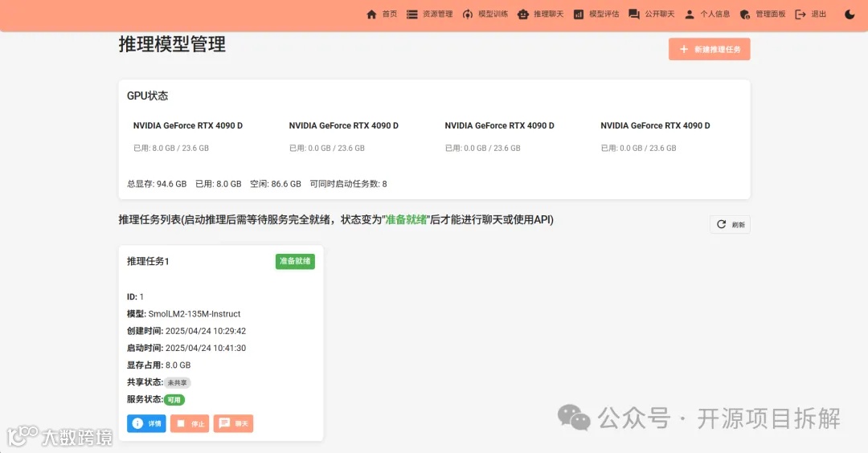The image size is (868, 453).
Task: Open 管理面板 link
Action: [x=771, y=14]
